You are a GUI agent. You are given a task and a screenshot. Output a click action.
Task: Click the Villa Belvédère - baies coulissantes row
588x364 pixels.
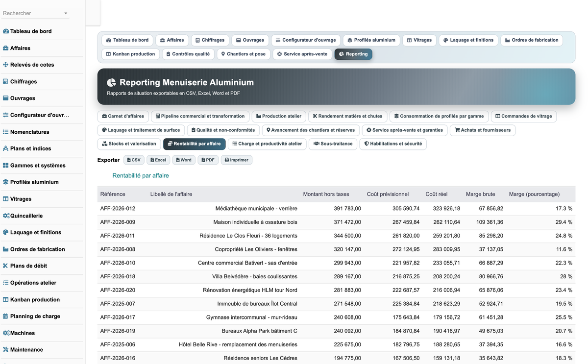[x=336, y=276]
